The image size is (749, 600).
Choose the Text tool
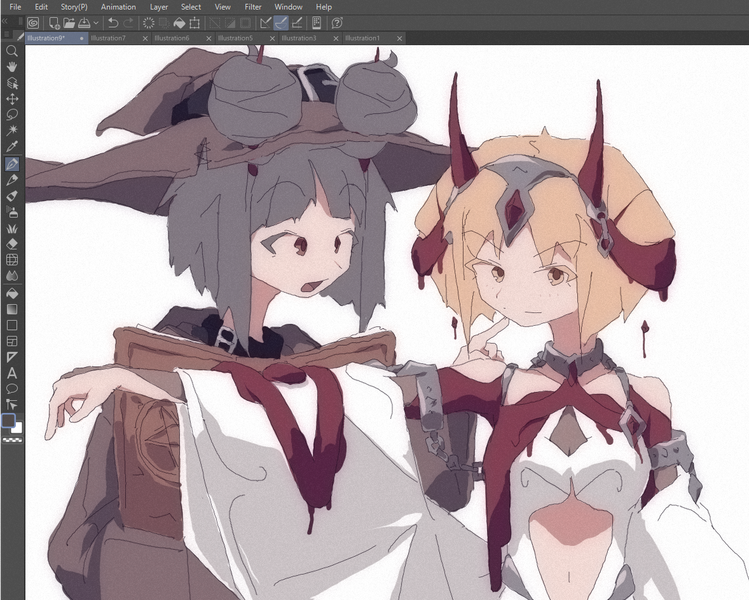coord(12,372)
